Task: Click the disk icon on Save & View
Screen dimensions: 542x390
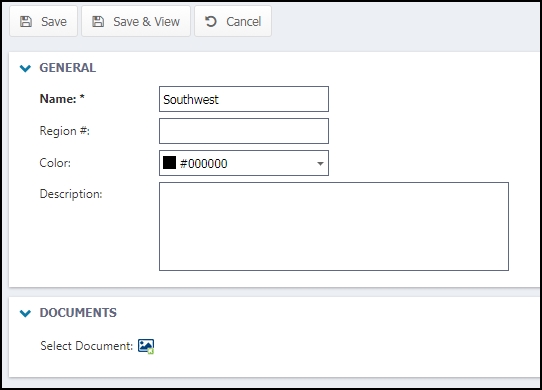Action: 98,21
